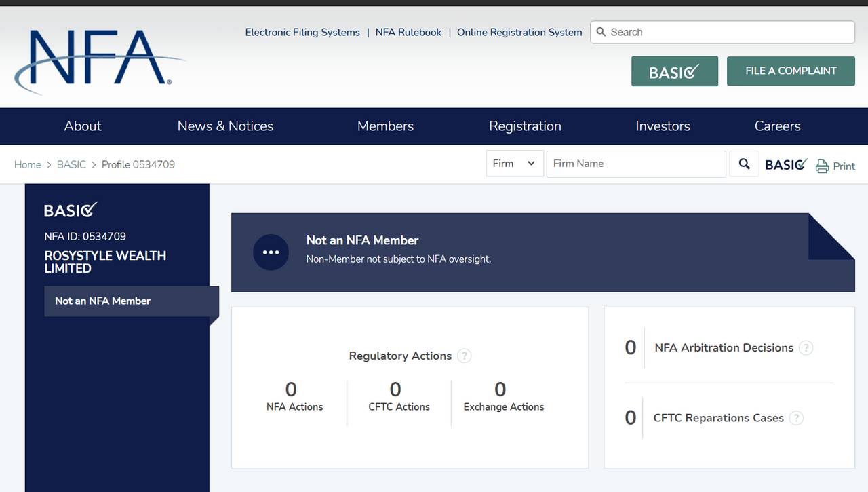The width and height of the screenshot is (868, 492).
Task: Click the magnifier icon in the top Search box
Action: tap(601, 32)
